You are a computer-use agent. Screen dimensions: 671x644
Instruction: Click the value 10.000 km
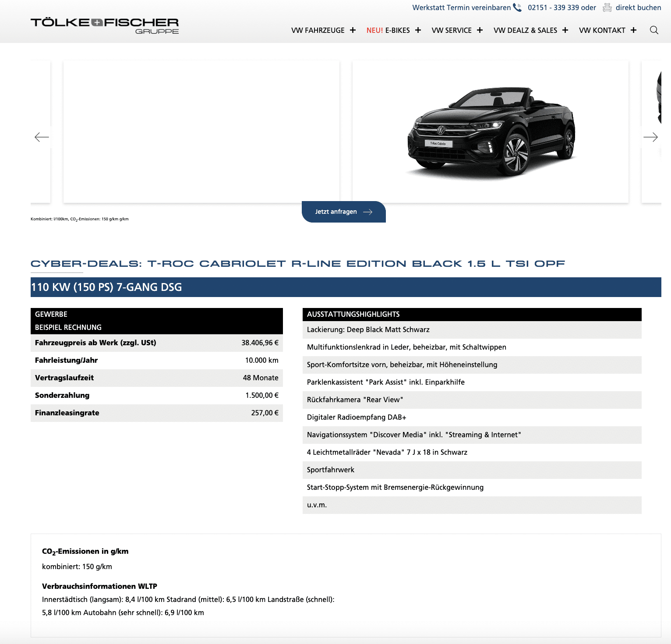pos(261,360)
